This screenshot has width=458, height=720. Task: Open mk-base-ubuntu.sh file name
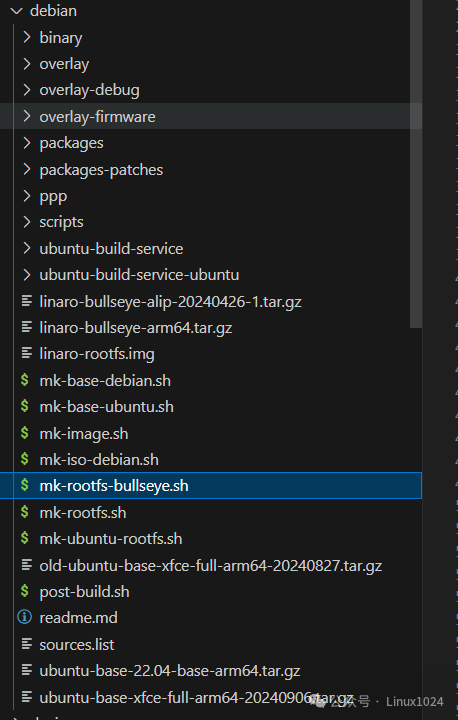pos(107,407)
